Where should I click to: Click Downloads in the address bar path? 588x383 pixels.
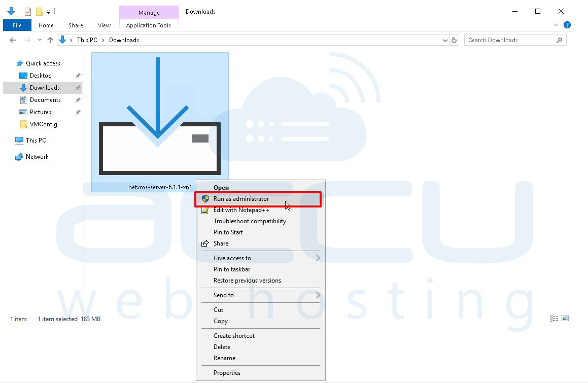124,40
